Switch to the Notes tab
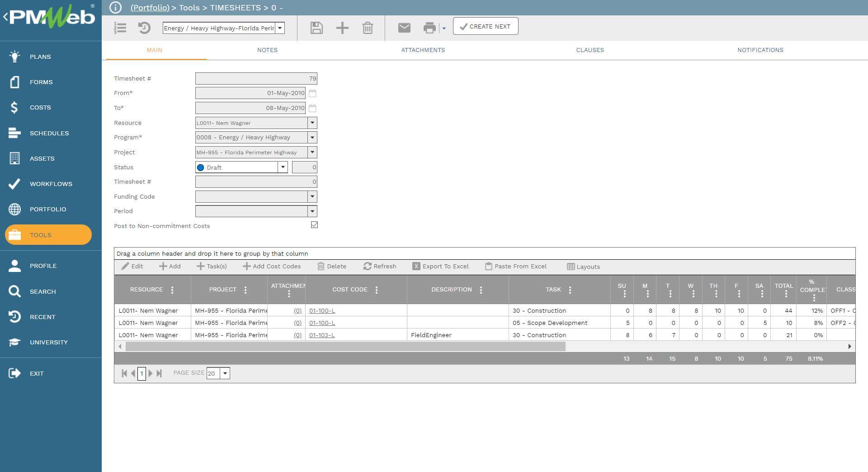The width and height of the screenshot is (868, 472). [x=267, y=50]
